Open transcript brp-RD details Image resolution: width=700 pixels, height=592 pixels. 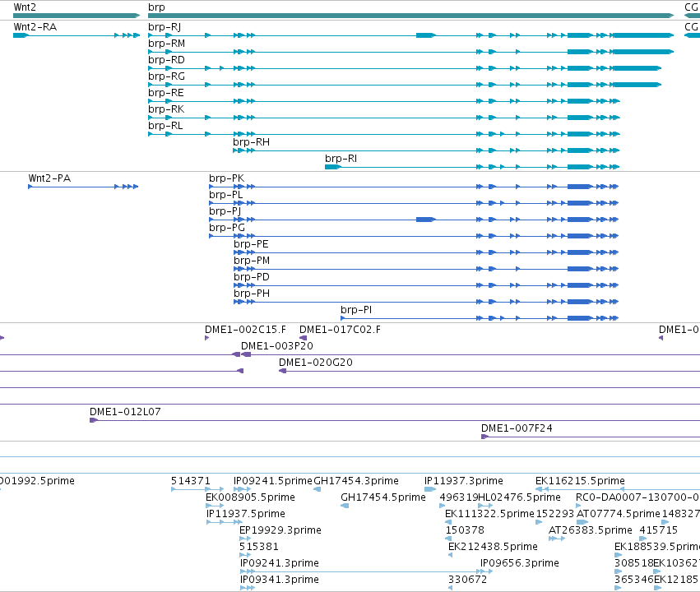(166, 60)
